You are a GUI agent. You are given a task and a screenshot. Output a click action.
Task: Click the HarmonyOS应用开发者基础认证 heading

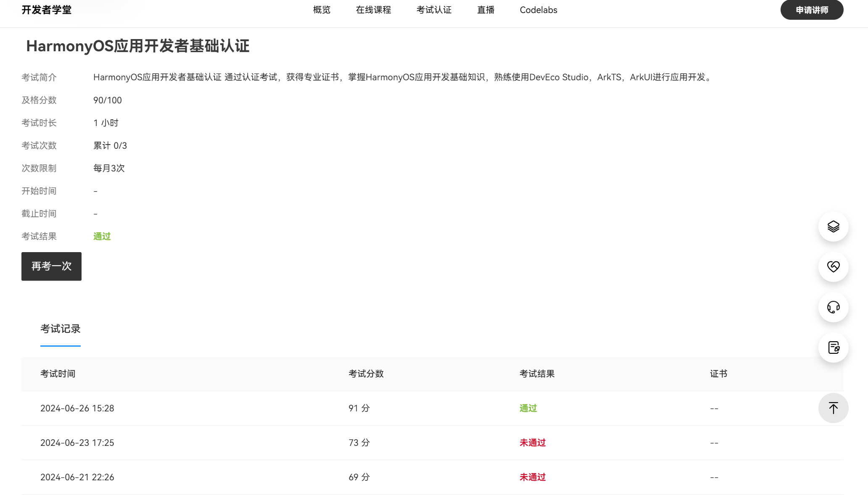click(138, 46)
